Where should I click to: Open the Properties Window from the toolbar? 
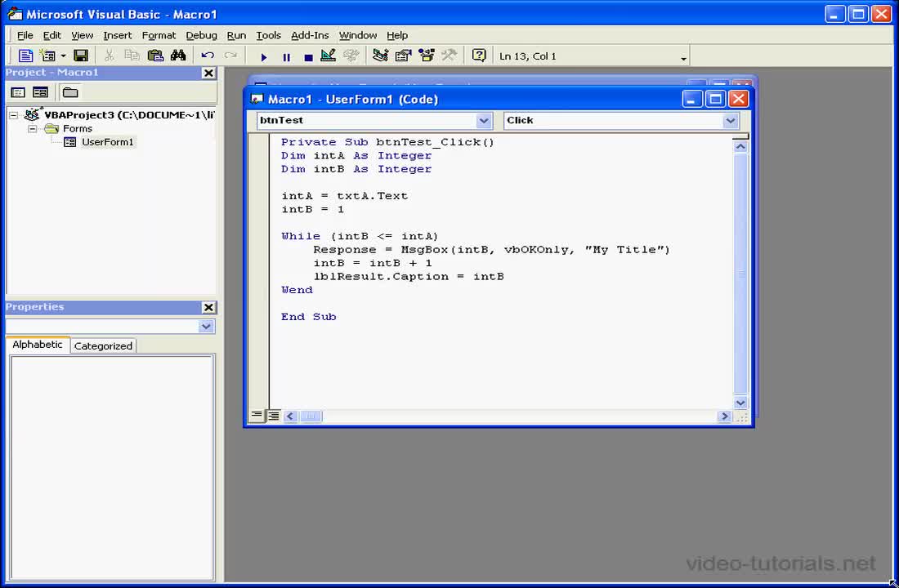(x=403, y=56)
